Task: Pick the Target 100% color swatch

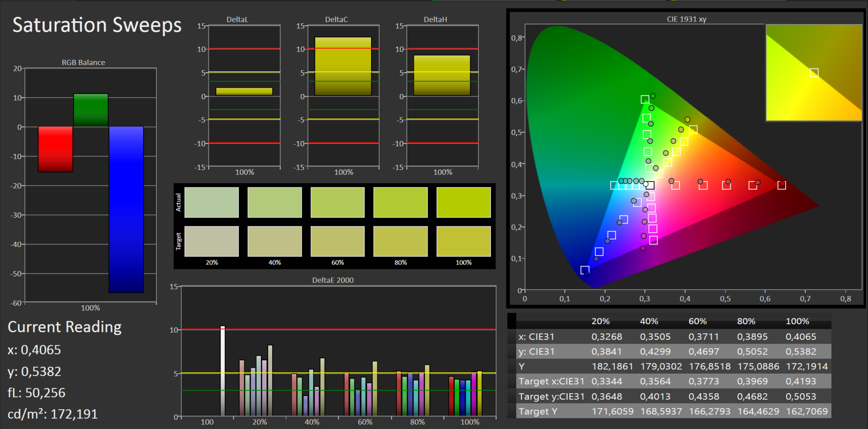Action: point(463,241)
